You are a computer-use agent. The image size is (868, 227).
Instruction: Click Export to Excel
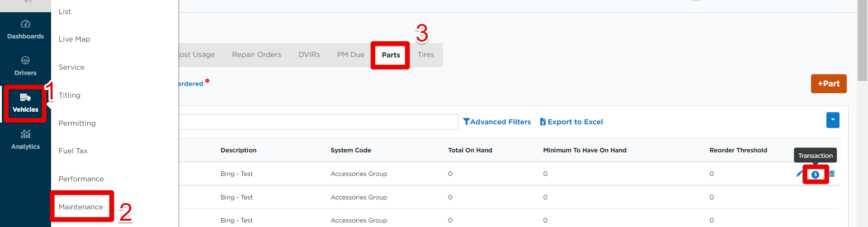point(571,122)
